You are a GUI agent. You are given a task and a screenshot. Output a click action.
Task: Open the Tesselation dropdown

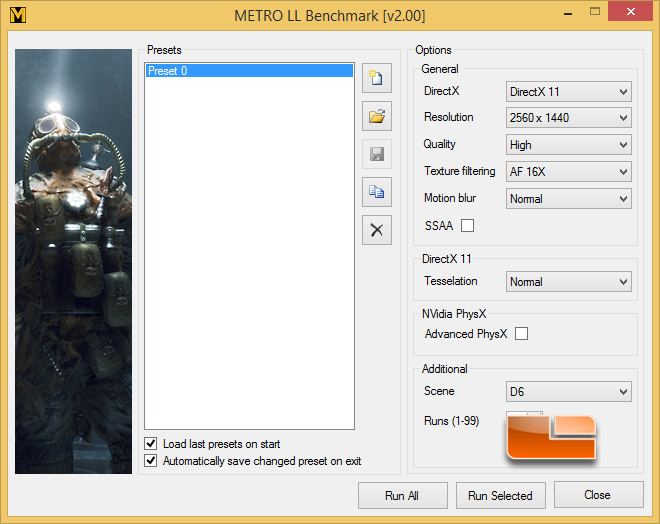[569, 282]
